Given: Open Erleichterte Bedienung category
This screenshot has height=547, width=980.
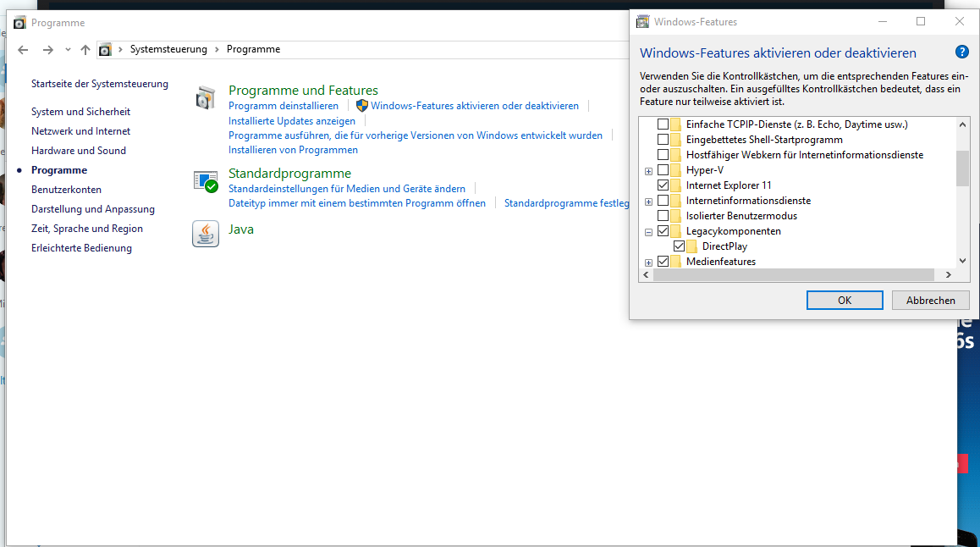Looking at the screenshot, I should [81, 248].
